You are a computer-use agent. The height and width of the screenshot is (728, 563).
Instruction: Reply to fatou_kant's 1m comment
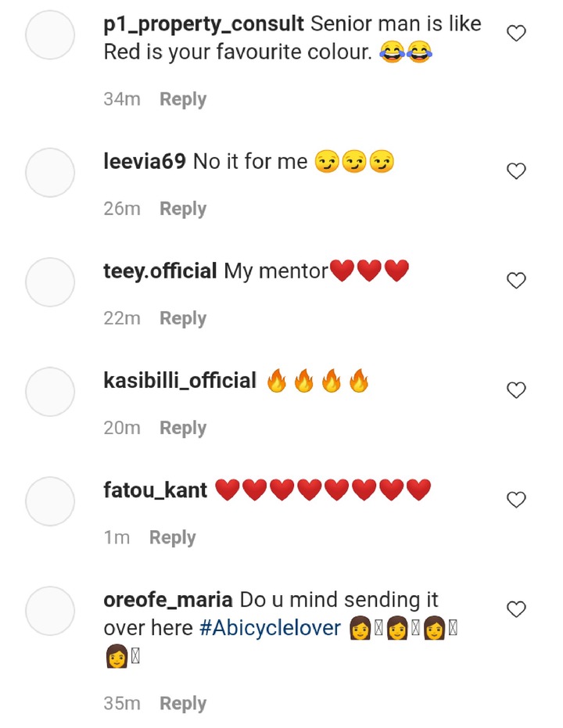point(173,538)
